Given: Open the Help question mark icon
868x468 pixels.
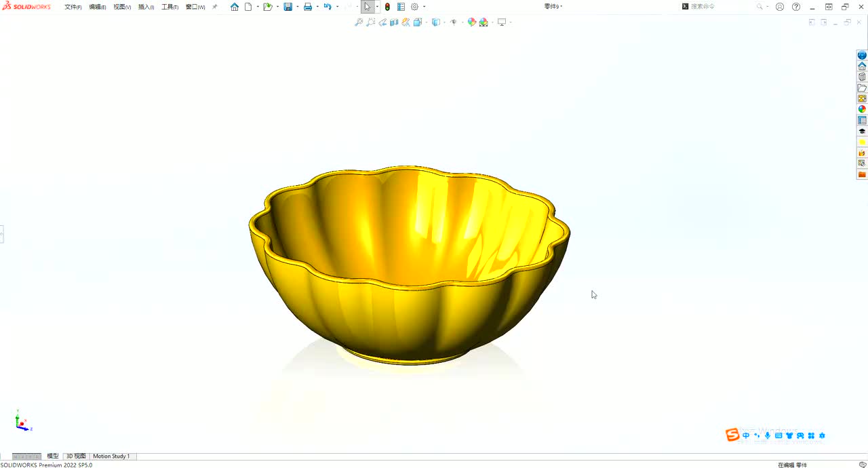Looking at the screenshot, I should (x=796, y=7).
